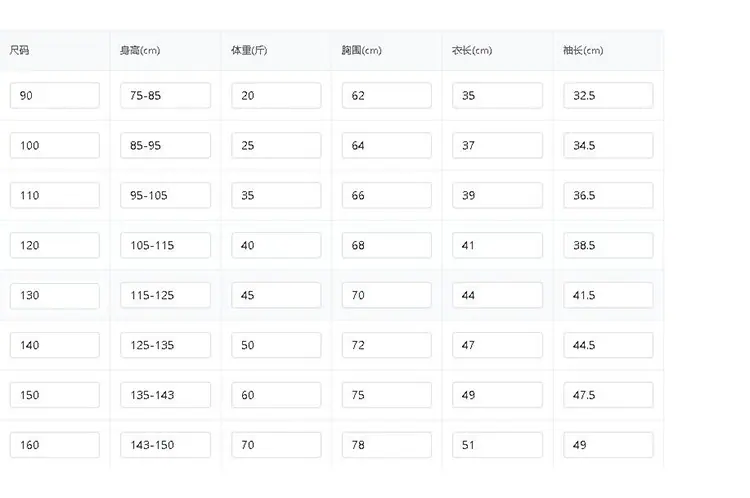Click the 胸围(cm) column header
Viewport: 750px width, 498px height.
[x=362, y=50]
